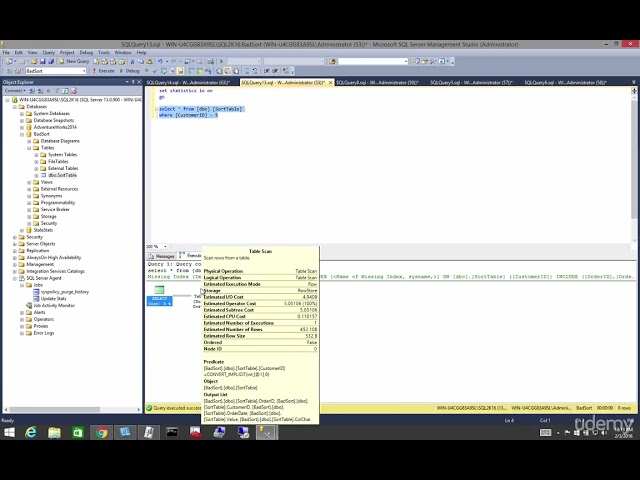Click the Cut scissors icon
640x480 pixels.
(132, 61)
